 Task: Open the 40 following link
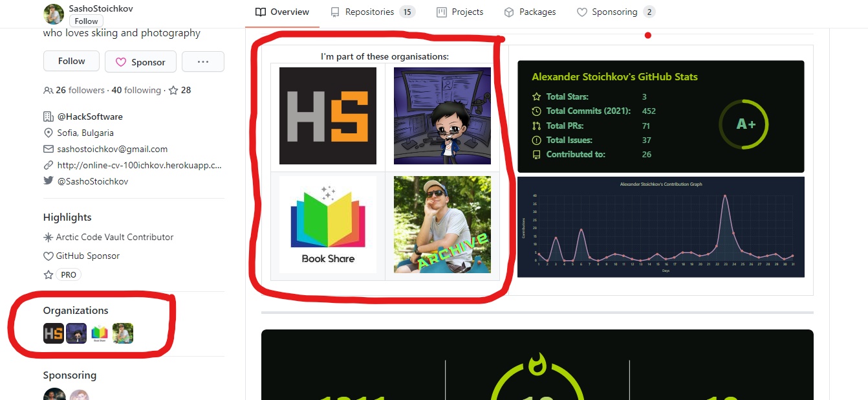(136, 91)
